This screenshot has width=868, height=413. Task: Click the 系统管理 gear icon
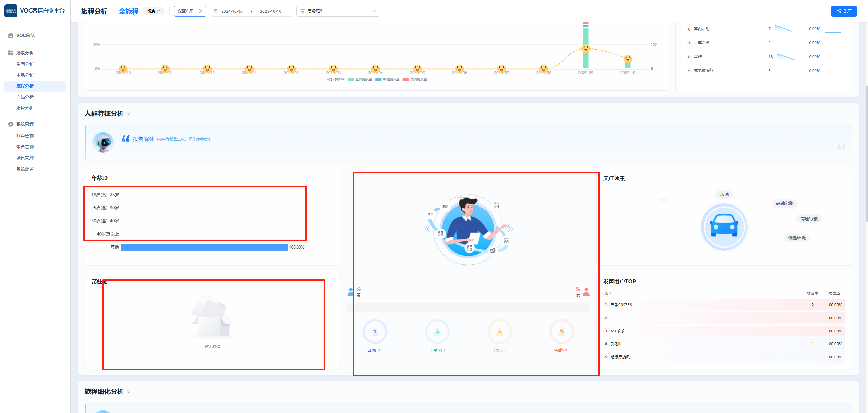point(11,124)
